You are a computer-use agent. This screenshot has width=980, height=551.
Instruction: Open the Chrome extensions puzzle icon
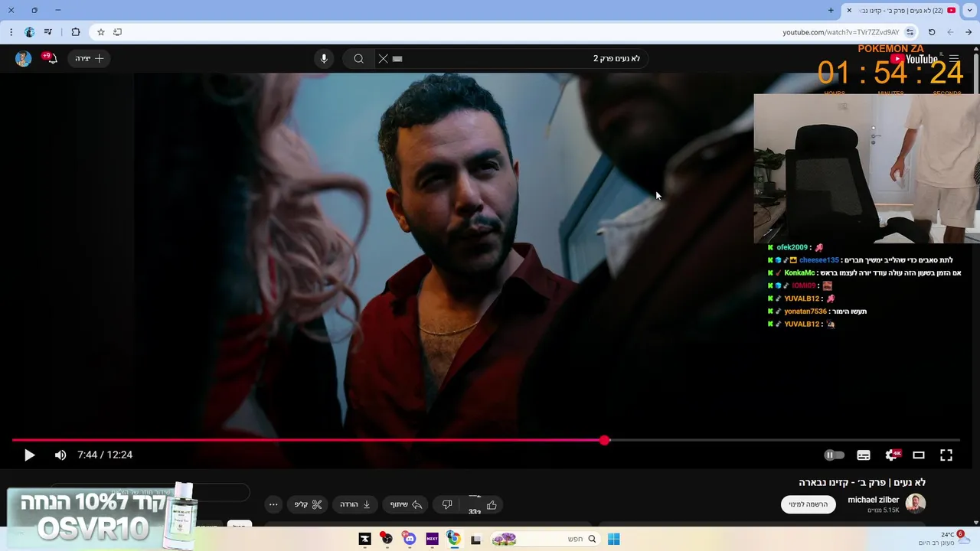point(75,32)
